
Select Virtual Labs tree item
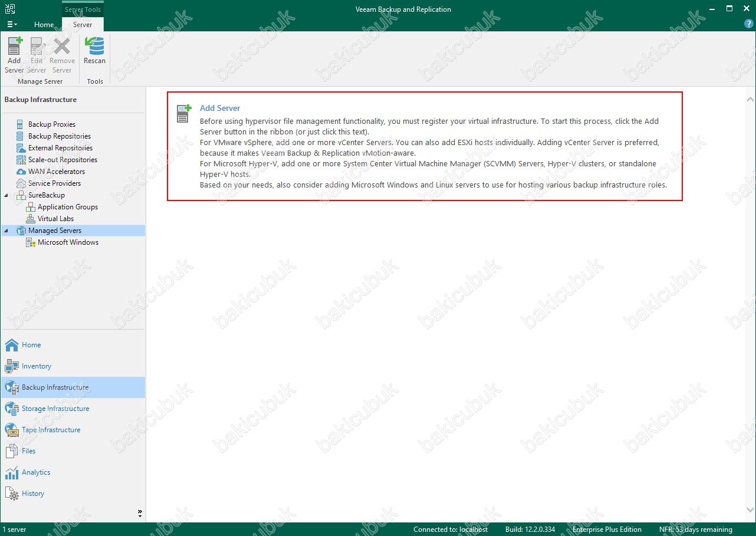pos(55,219)
